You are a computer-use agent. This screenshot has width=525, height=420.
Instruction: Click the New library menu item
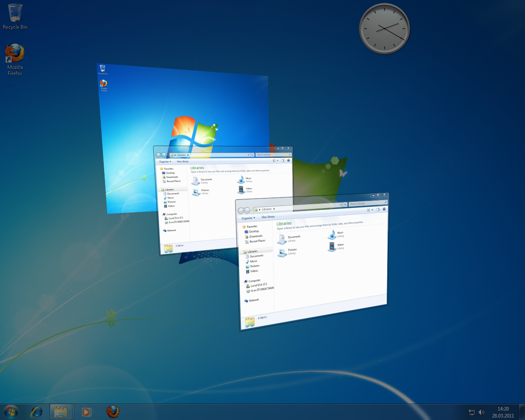coord(268,217)
